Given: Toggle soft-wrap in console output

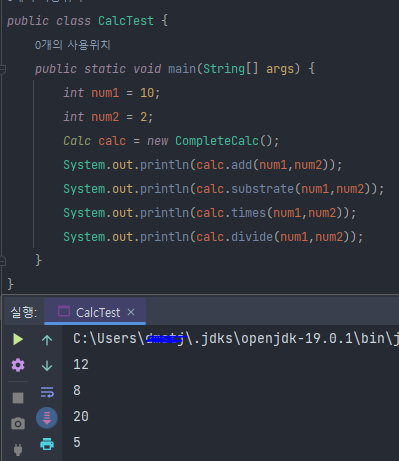Looking at the screenshot, I should coord(47,392).
